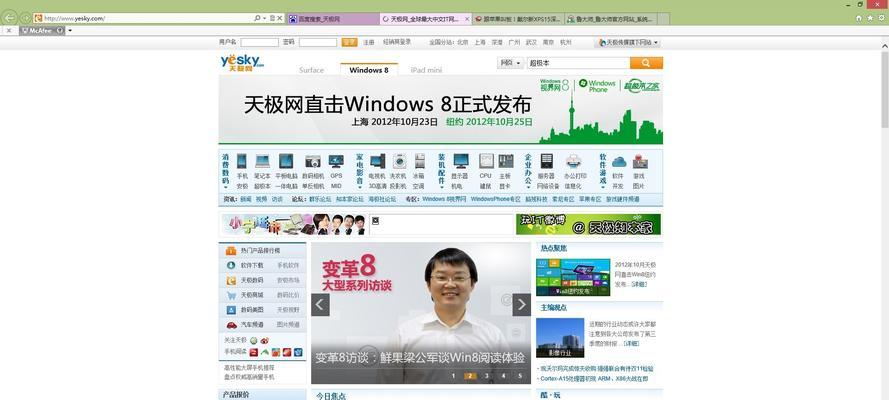Show next slide with right arrow
Image resolution: width=889 pixels, height=400 pixels.
pyautogui.click(x=522, y=305)
